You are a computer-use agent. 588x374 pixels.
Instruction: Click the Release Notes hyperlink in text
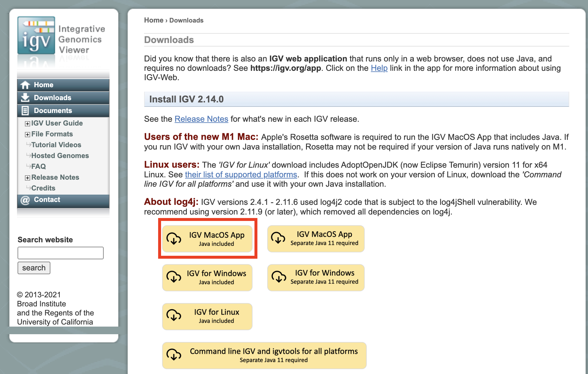(x=201, y=119)
